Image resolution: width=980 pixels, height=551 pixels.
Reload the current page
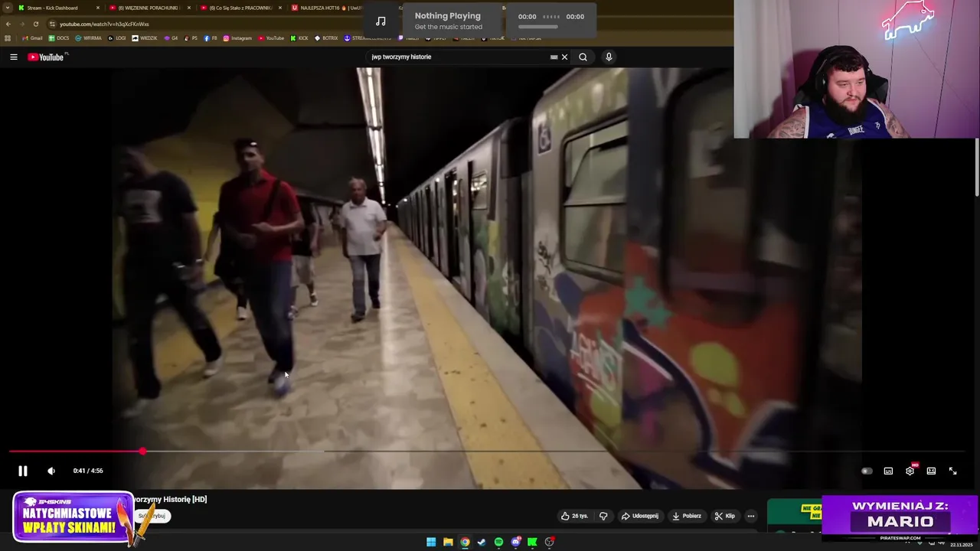tap(35, 24)
